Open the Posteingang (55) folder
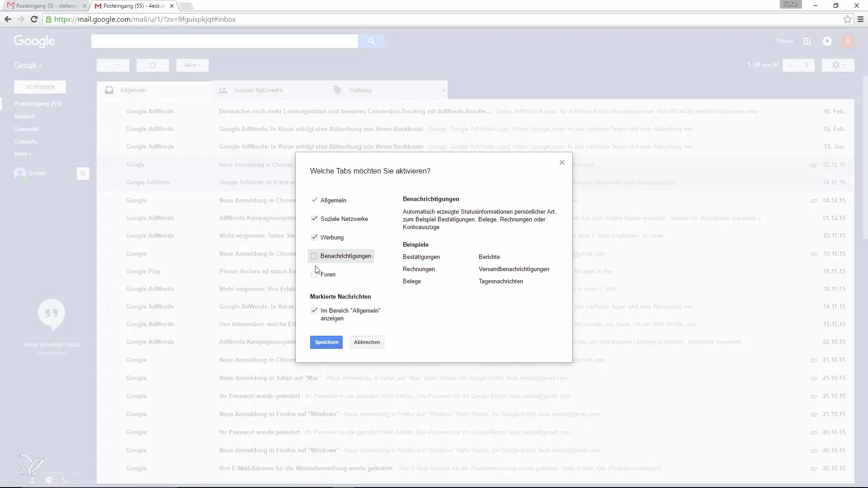This screenshot has height=488, width=868. click(x=38, y=104)
